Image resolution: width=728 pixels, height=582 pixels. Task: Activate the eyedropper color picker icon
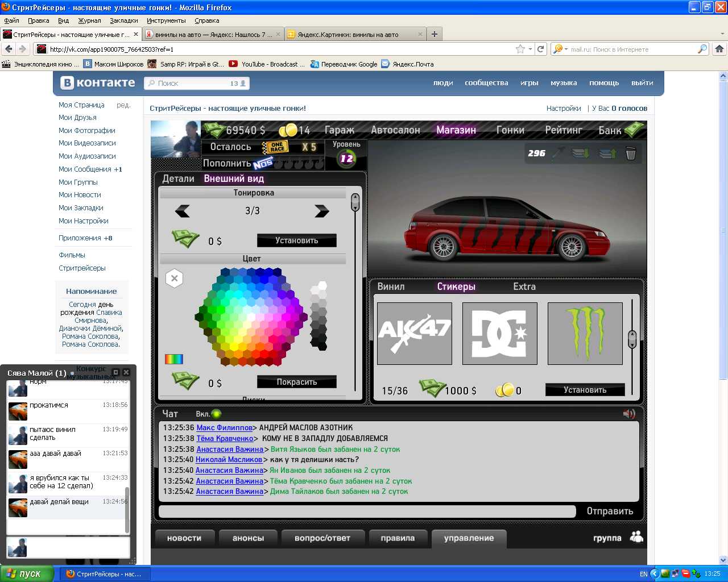pos(559,153)
